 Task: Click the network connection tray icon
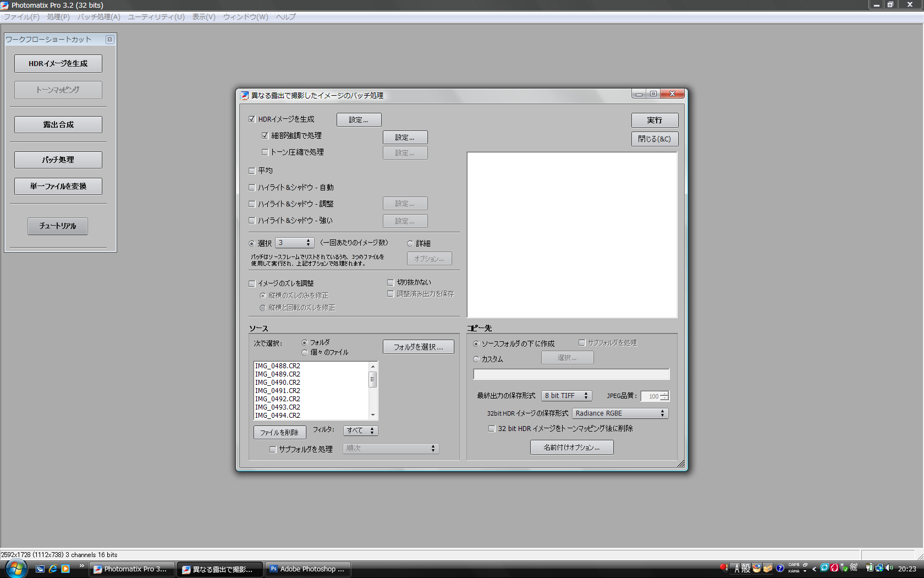point(879,568)
